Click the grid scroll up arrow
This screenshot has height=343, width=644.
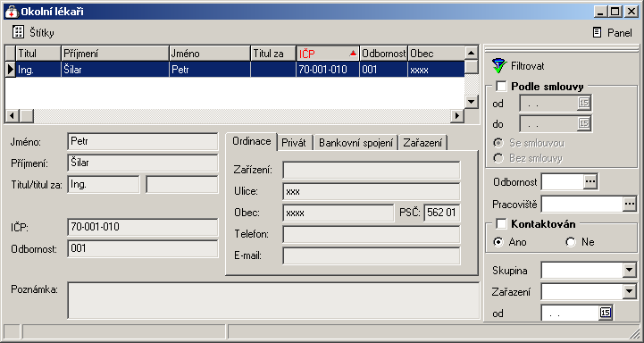(472, 53)
